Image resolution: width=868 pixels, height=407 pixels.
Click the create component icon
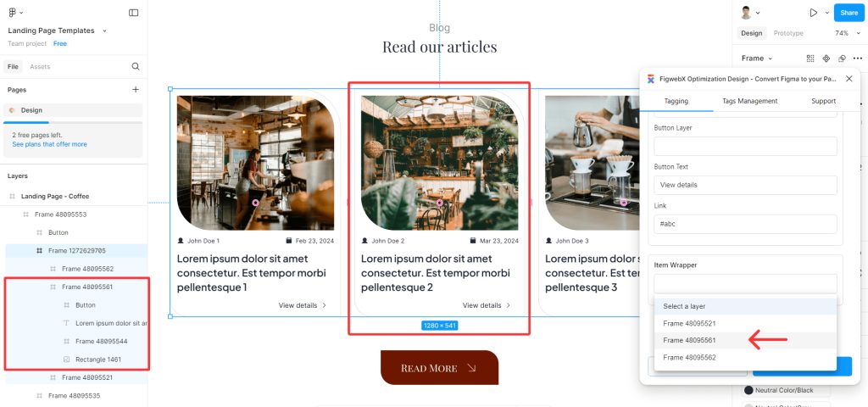(826, 59)
